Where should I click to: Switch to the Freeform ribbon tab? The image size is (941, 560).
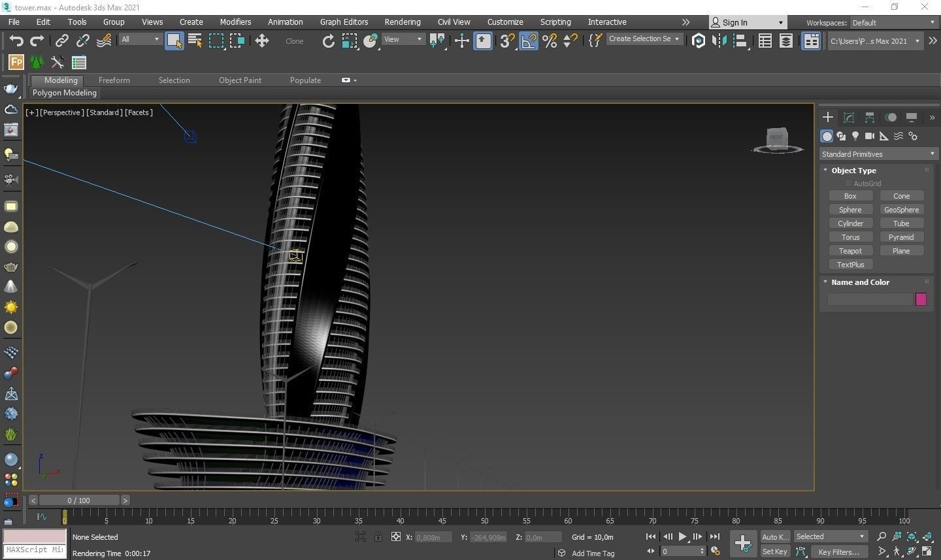(114, 80)
